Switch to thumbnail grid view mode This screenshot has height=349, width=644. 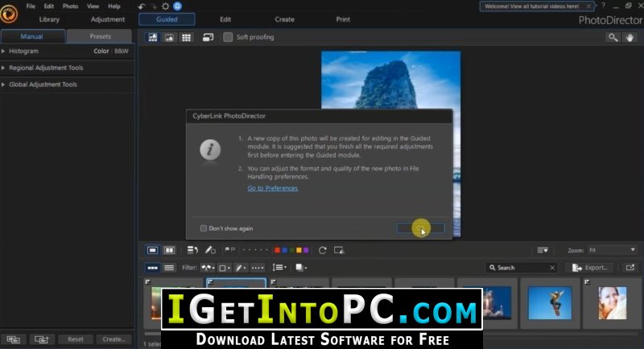coord(187,37)
